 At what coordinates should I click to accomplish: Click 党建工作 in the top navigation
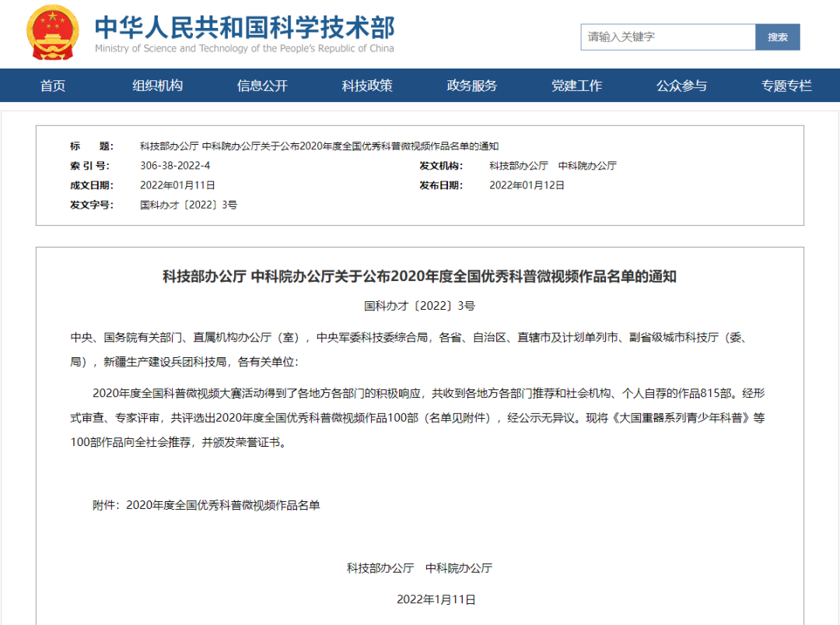(576, 86)
